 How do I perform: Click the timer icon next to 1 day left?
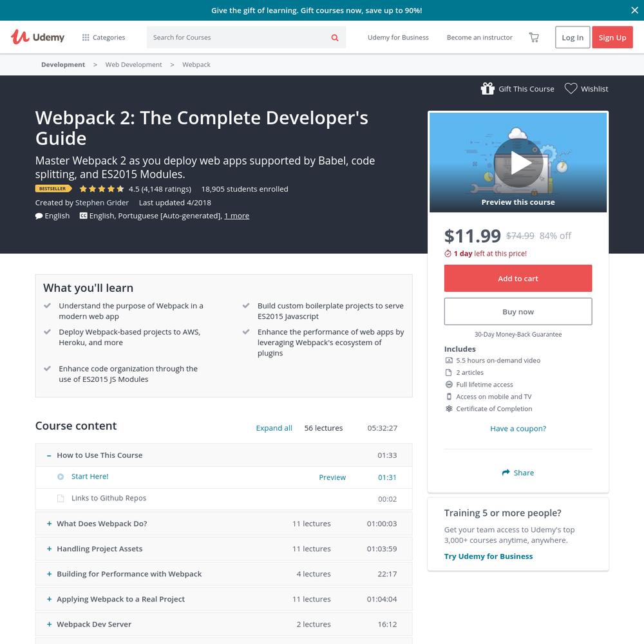448,253
